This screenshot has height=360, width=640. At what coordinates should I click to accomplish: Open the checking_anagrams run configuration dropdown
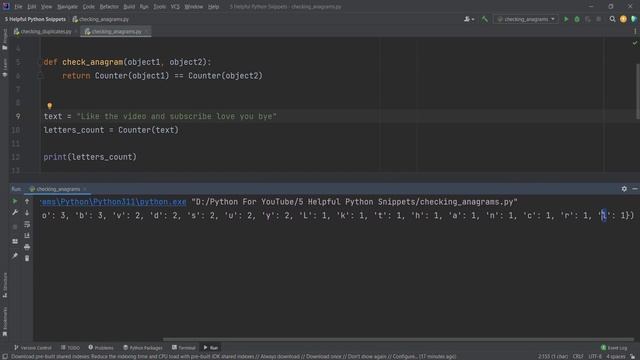pyautogui.click(x=526, y=19)
